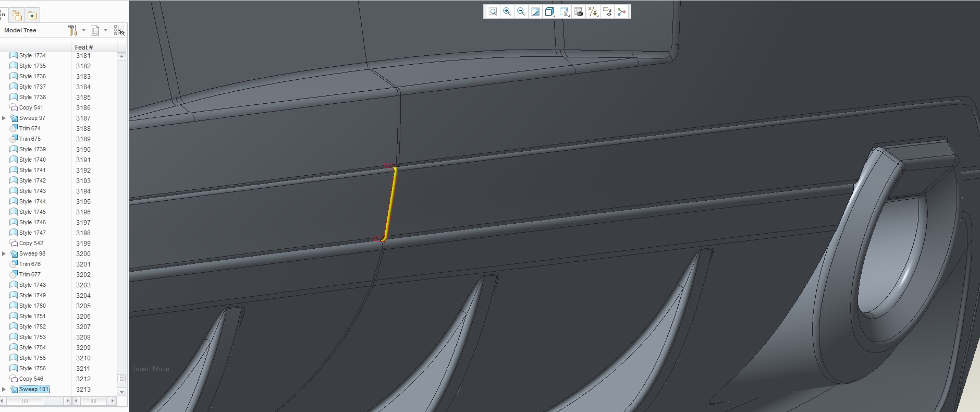The image size is (980, 412).
Task: Click feature number 3187 cell
Action: click(x=83, y=118)
